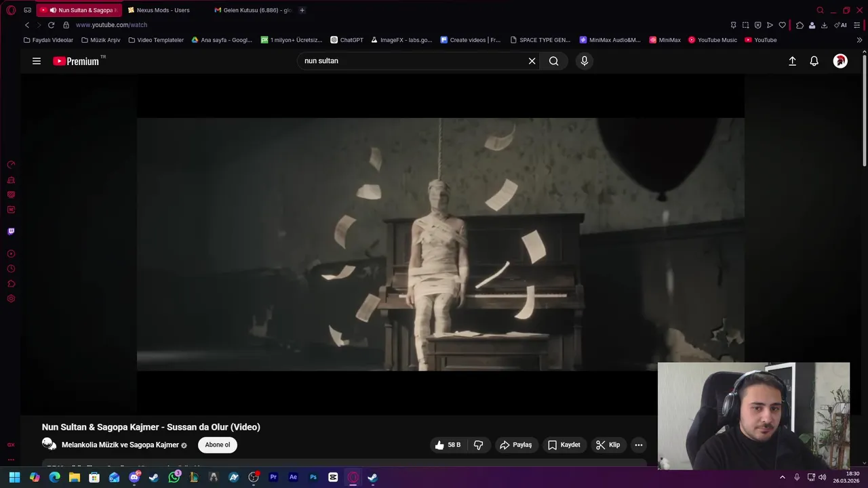Switch to Gelen Kutusu (6.886) tab
The height and width of the screenshot is (488, 868).
click(x=252, y=10)
